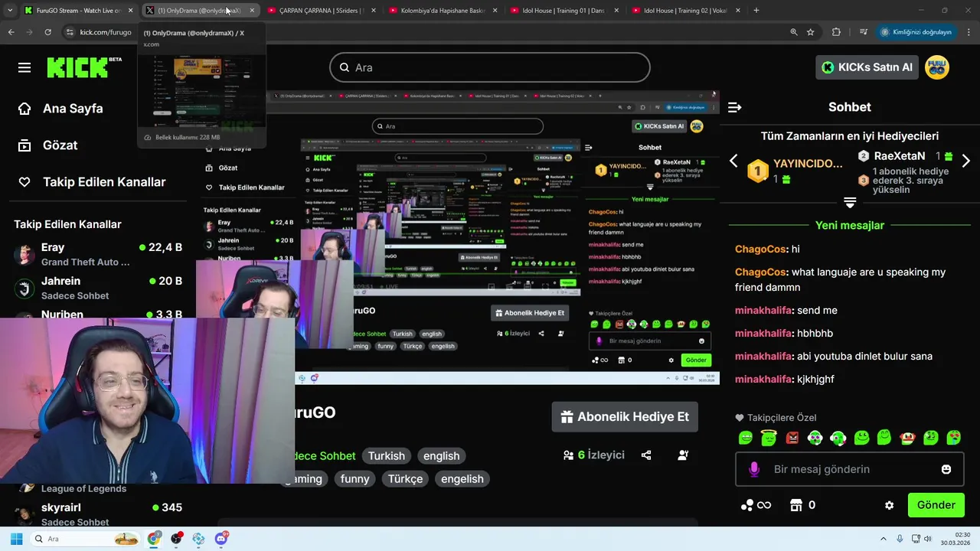This screenshot has width=980, height=551.
Task: Insert the heart-eyes green emote
Action: 954,438
